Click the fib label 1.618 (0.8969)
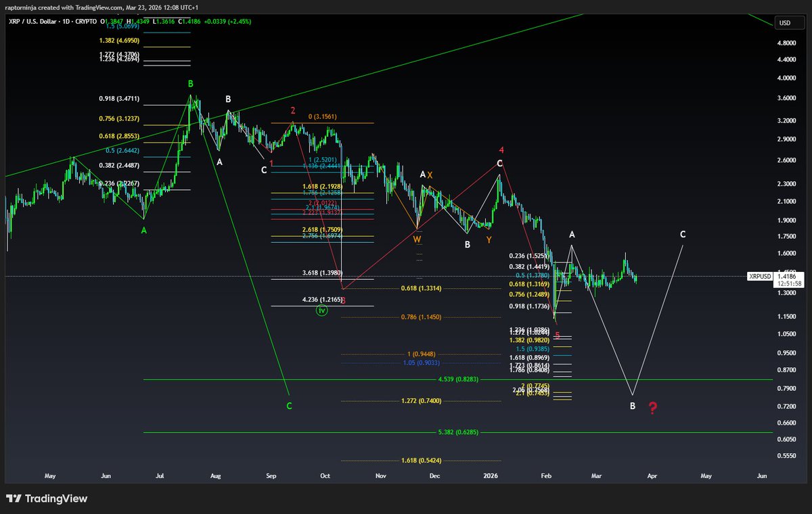The image size is (812, 514). (531, 356)
